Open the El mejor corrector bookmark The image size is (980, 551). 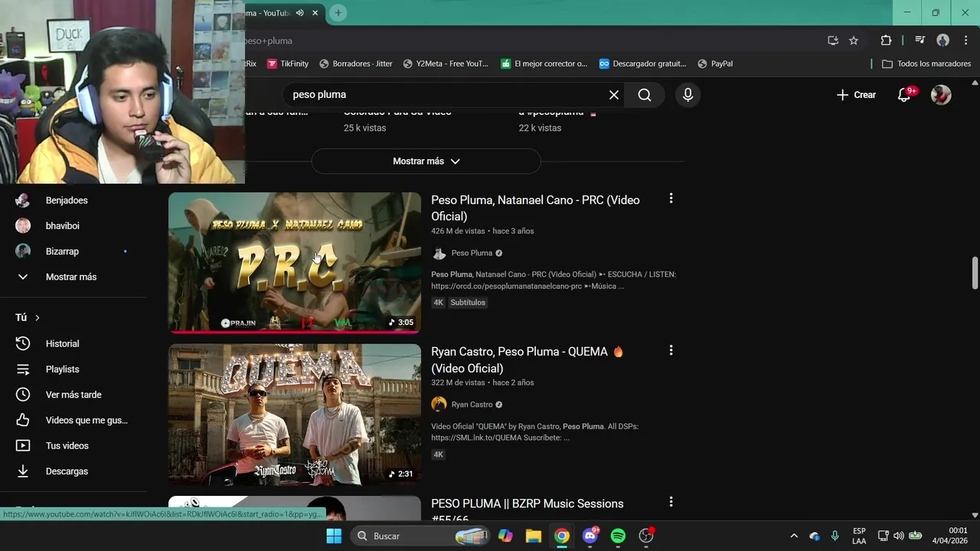pyautogui.click(x=544, y=64)
